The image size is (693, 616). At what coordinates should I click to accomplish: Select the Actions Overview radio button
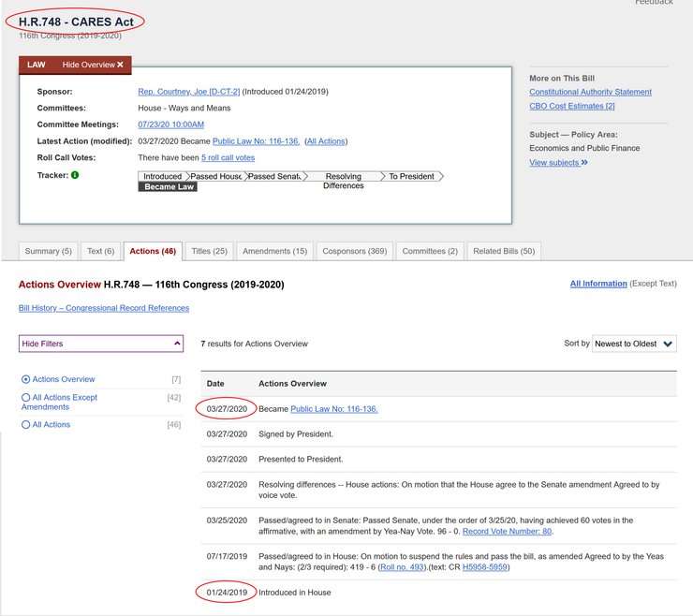tap(25, 379)
